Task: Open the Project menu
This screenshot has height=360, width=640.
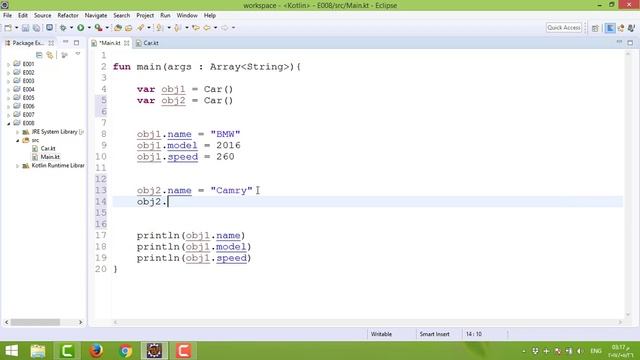Action: tap(145, 16)
